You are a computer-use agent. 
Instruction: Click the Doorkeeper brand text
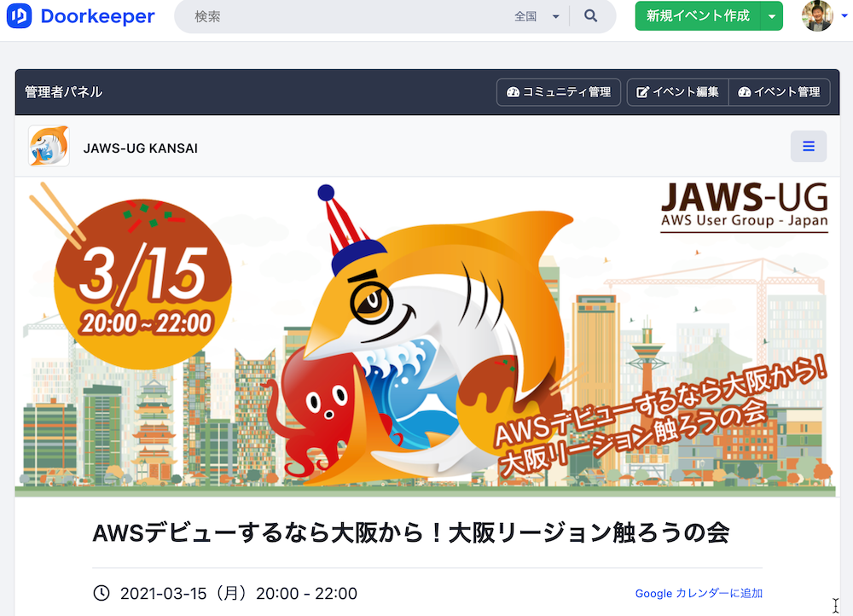point(98,15)
